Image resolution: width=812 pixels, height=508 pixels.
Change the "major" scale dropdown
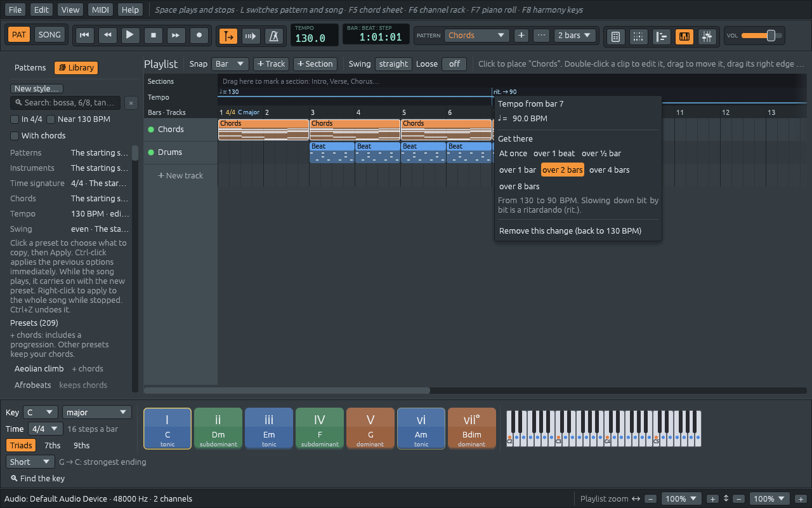pos(97,413)
